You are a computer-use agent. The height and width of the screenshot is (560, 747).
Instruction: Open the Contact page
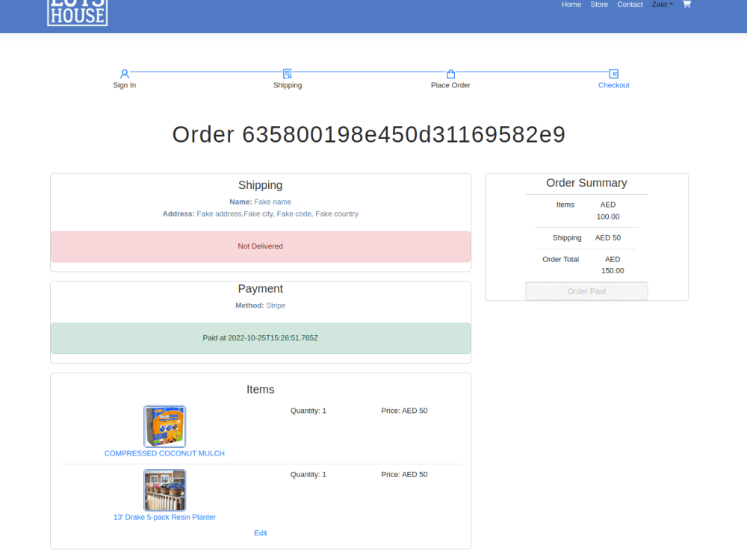[x=630, y=4]
